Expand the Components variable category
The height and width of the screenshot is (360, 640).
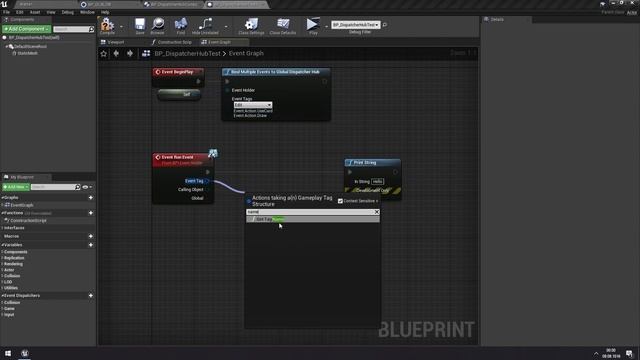coord(3,252)
